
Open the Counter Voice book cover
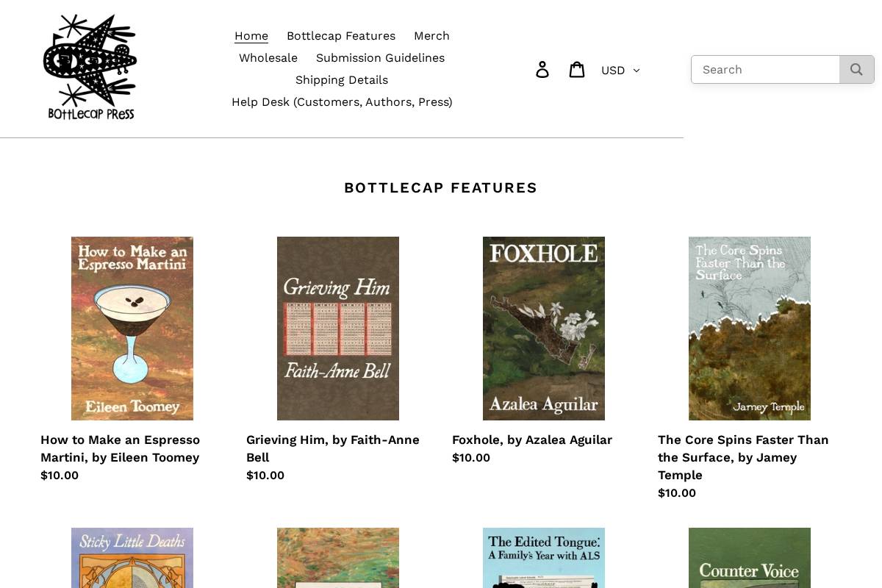(x=749, y=558)
